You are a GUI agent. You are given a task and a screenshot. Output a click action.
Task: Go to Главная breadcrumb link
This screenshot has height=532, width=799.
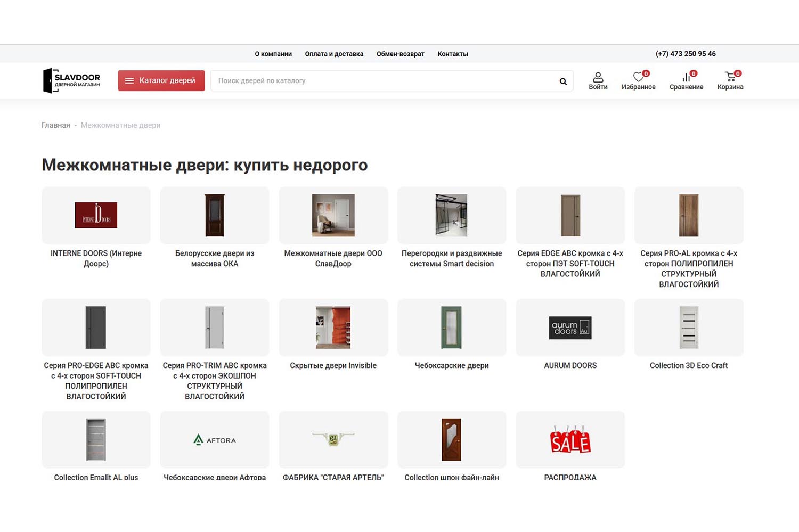coord(56,125)
